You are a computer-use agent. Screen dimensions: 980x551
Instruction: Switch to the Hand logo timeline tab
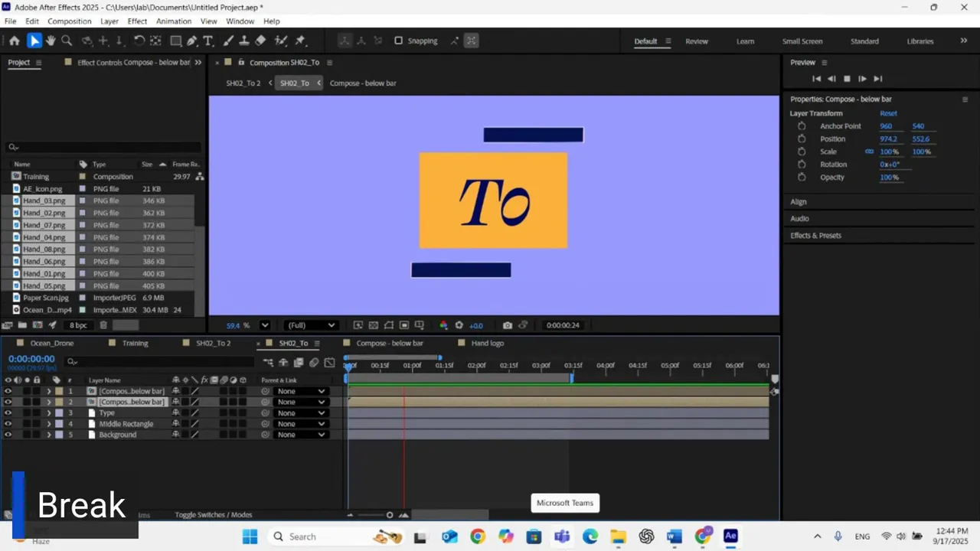coord(487,343)
